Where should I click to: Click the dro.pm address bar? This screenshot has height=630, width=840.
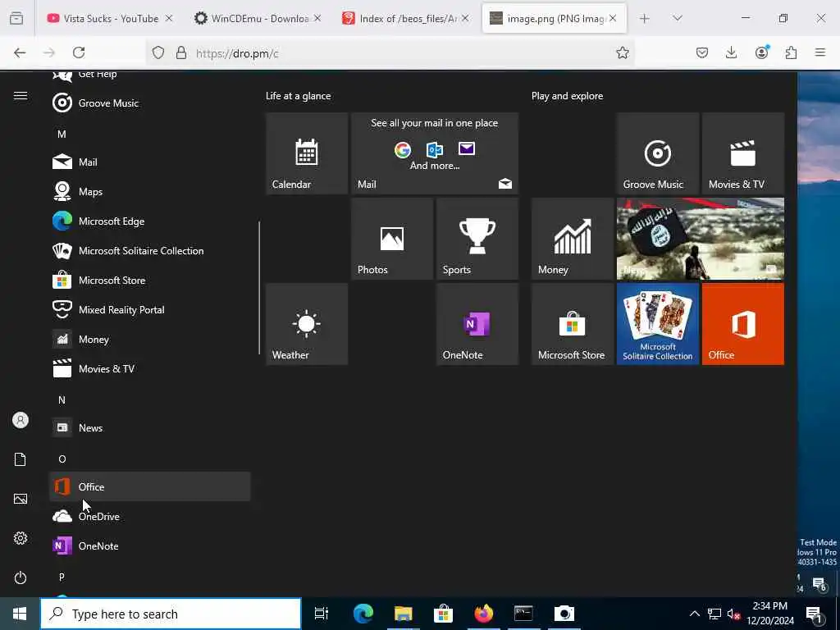pyautogui.click(x=390, y=52)
